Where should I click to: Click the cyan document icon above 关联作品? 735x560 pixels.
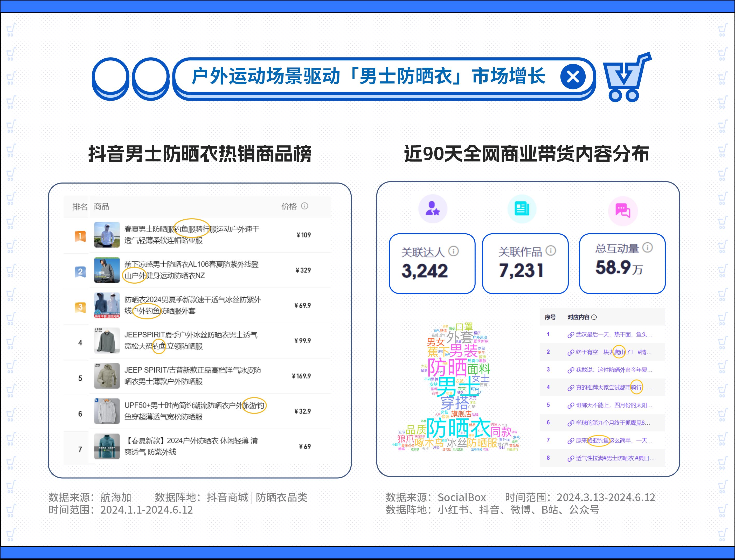coord(522,209)
